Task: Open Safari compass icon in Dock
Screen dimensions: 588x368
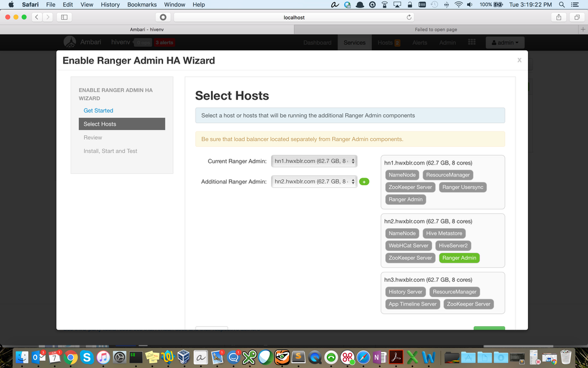Action: 364,357
